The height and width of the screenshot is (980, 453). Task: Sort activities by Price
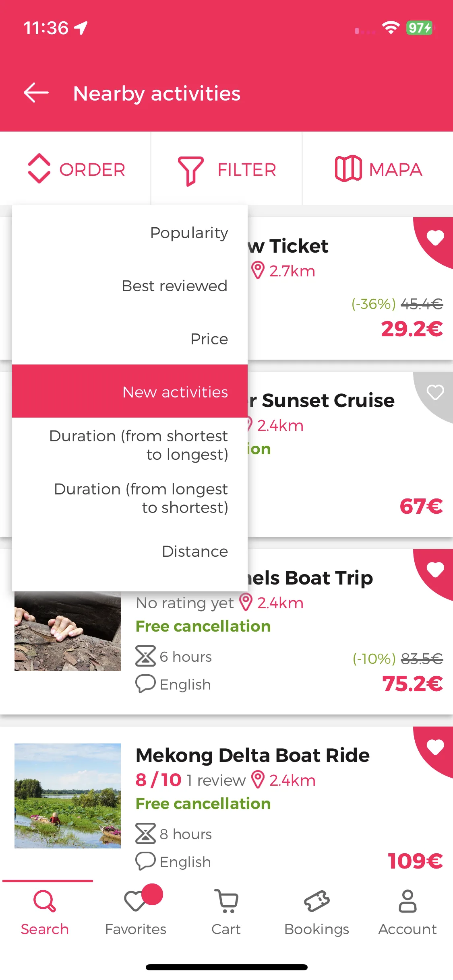click(x=130, y=339)
